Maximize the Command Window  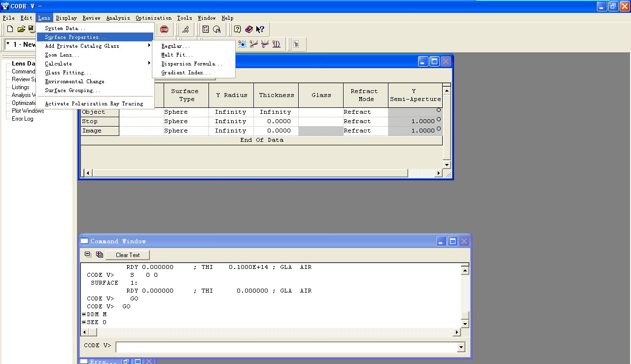[x=453, y=241]
